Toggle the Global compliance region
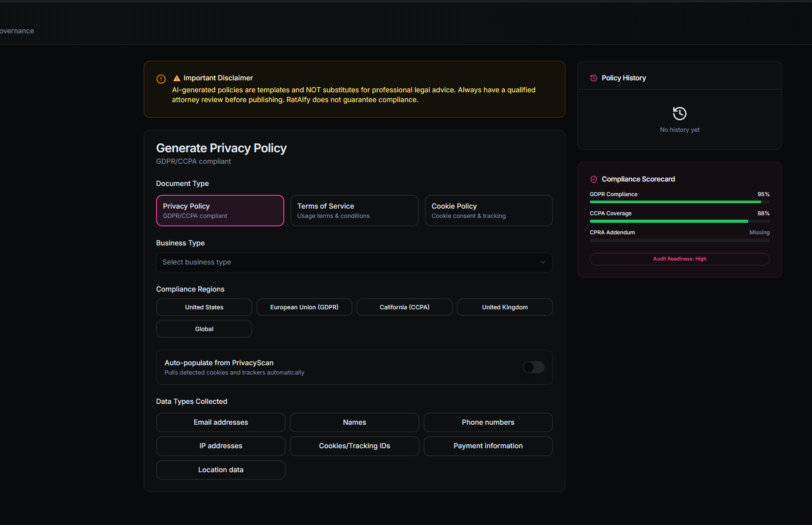The image size is (812, 525). click(x=204, y=328)
